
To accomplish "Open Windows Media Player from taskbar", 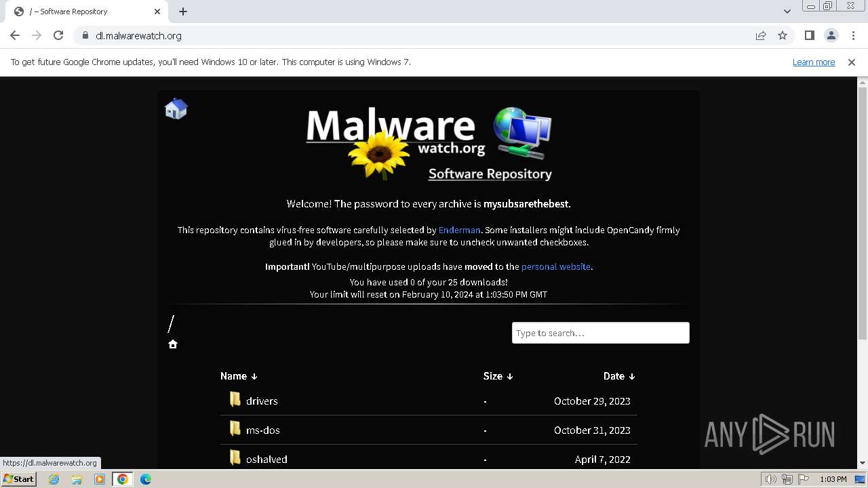I will pos(100,479).
